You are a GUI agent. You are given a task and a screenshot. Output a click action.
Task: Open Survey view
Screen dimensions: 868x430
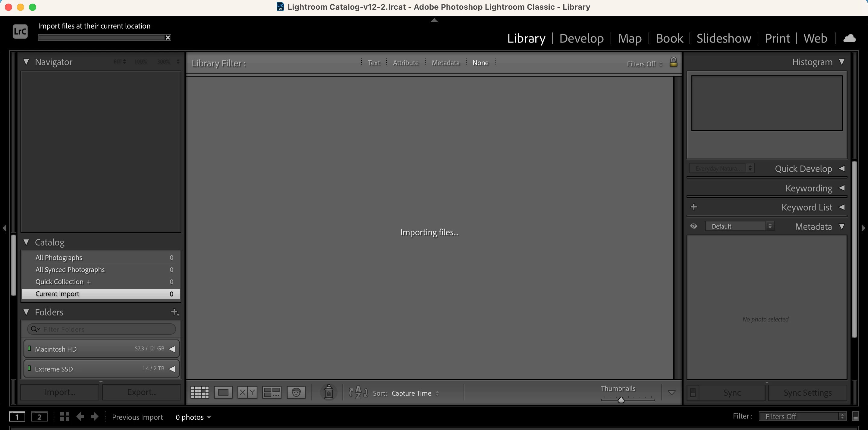272,392
